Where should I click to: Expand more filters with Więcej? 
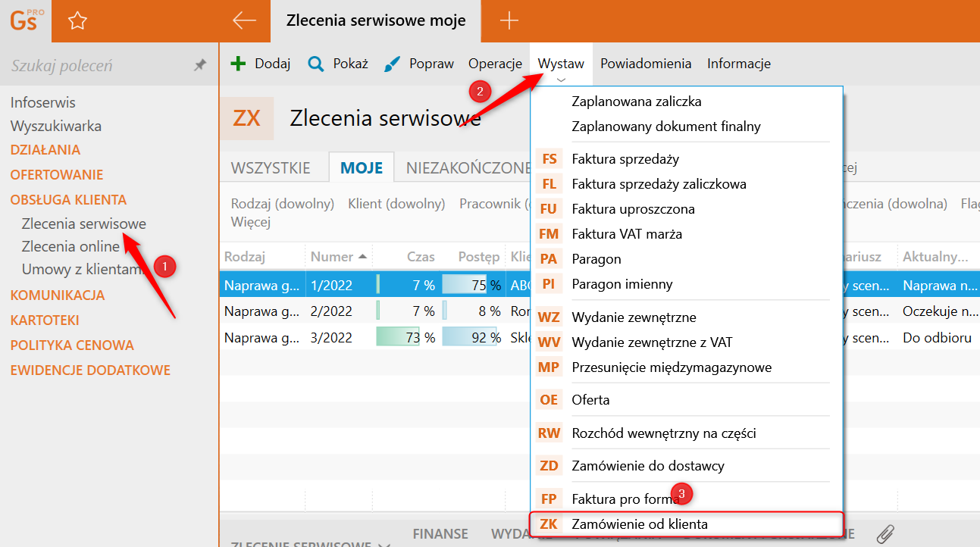tap(250, 223)
